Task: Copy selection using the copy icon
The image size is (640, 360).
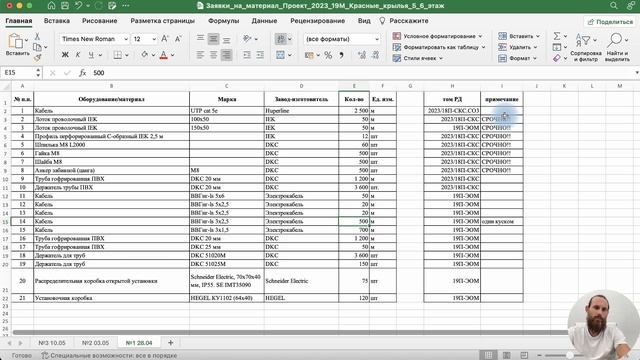Action: [37, 47]
